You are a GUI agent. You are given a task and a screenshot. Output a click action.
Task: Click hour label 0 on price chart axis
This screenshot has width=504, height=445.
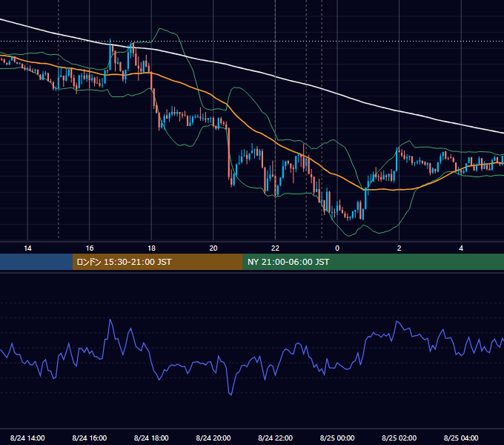pyautogui.click(x=337, y=248)
